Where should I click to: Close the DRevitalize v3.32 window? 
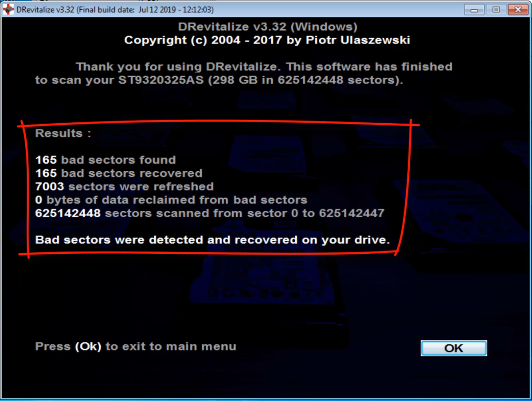[x=517, y=9]
